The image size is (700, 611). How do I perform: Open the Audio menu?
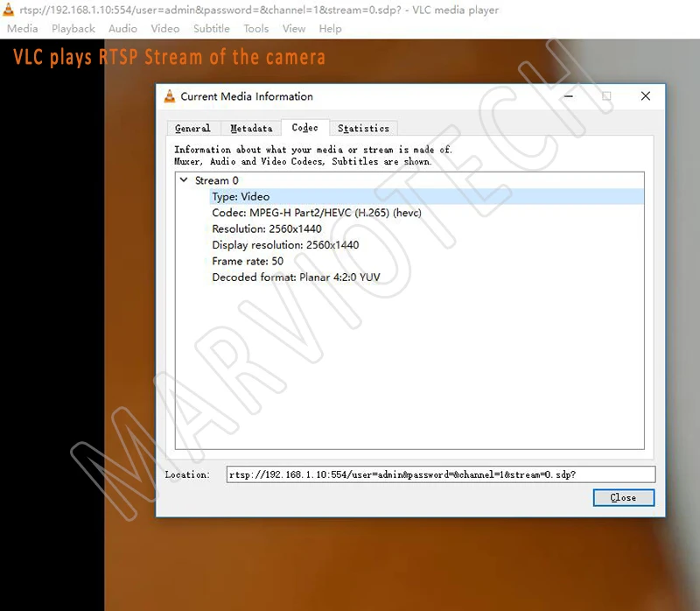(x=122, y=29)
